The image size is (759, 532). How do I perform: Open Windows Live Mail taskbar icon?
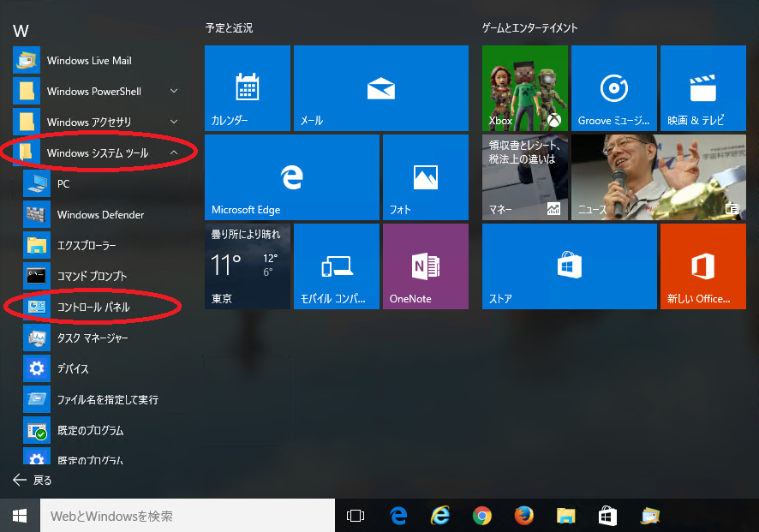coord(649,516)
